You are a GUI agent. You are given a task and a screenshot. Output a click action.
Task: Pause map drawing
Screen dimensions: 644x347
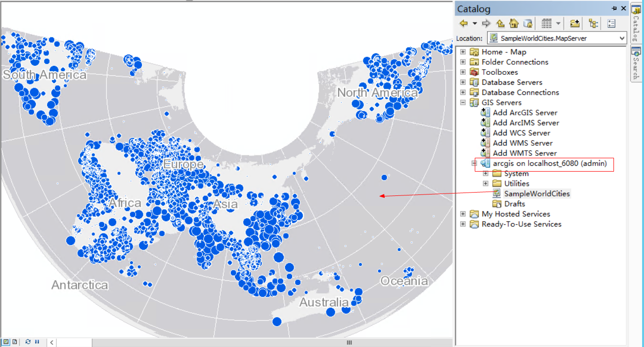coord(37,342)
